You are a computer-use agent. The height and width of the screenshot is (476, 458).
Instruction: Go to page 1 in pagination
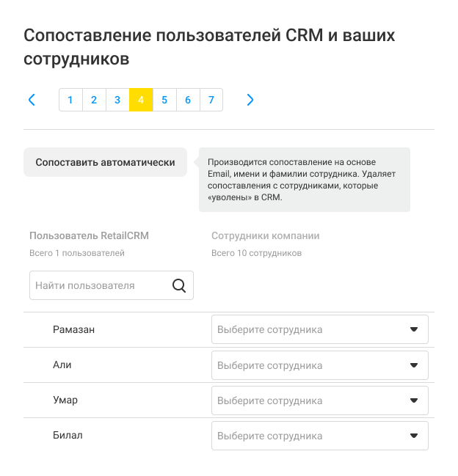[70, 100]
